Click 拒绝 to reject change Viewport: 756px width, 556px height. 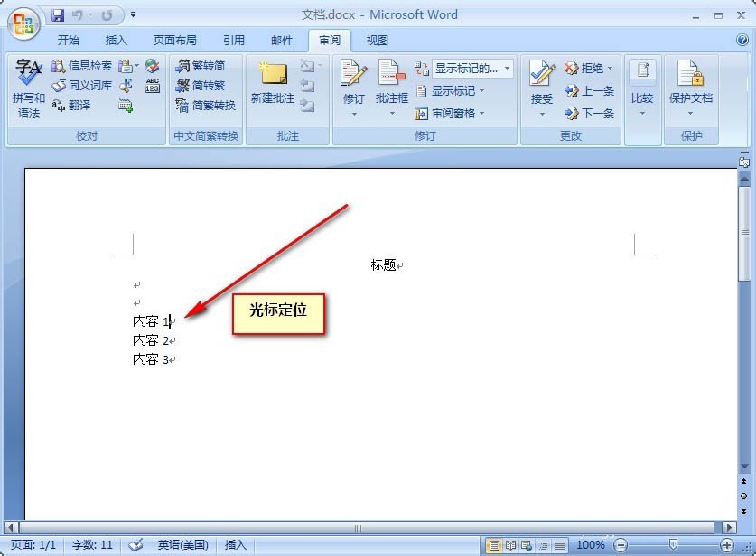[x=584, y=69]
